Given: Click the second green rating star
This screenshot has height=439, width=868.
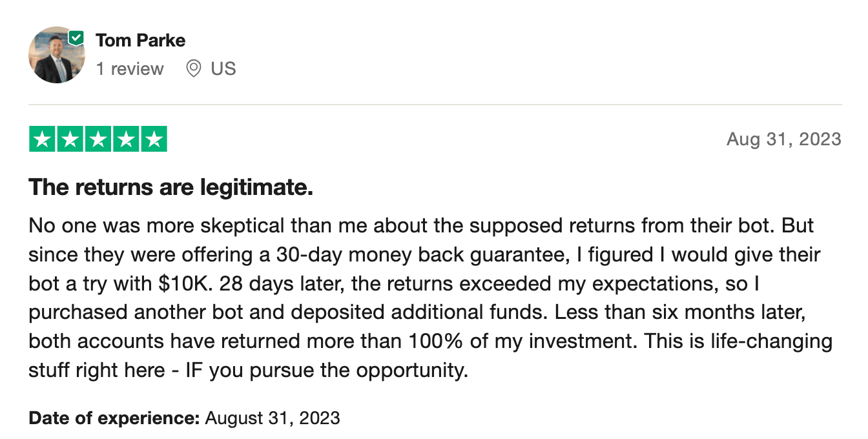Looking at the screenshot, I should coord(70,139).
